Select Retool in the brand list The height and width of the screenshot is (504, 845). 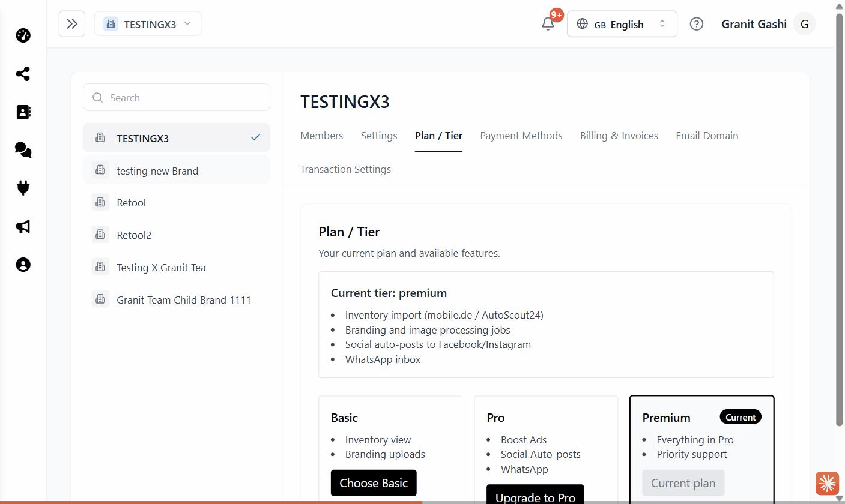(177, 203)
